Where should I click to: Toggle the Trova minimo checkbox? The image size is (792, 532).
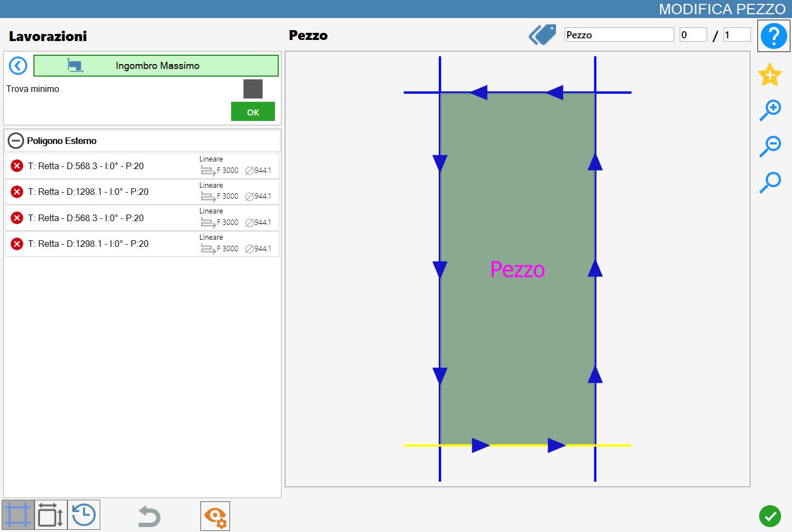[253, 89]
